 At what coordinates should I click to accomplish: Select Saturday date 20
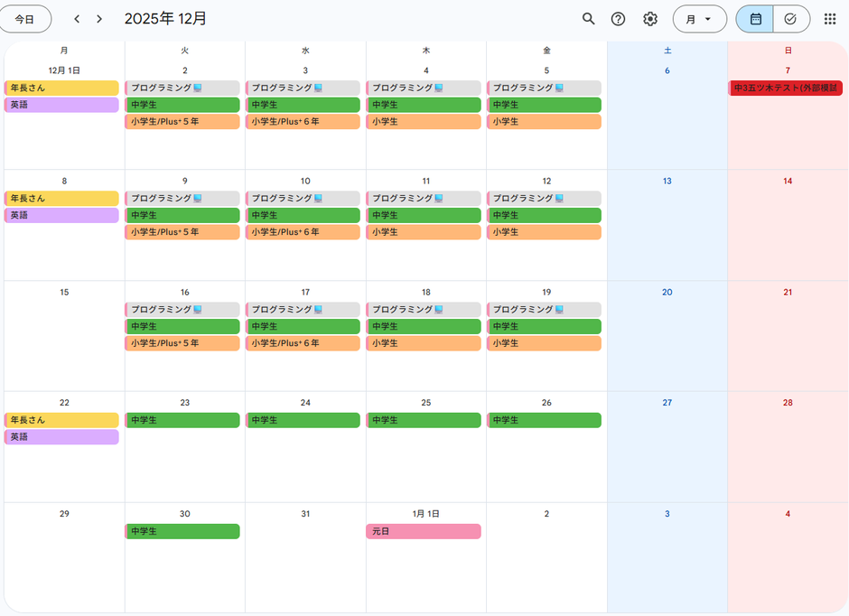pos(667,292)
